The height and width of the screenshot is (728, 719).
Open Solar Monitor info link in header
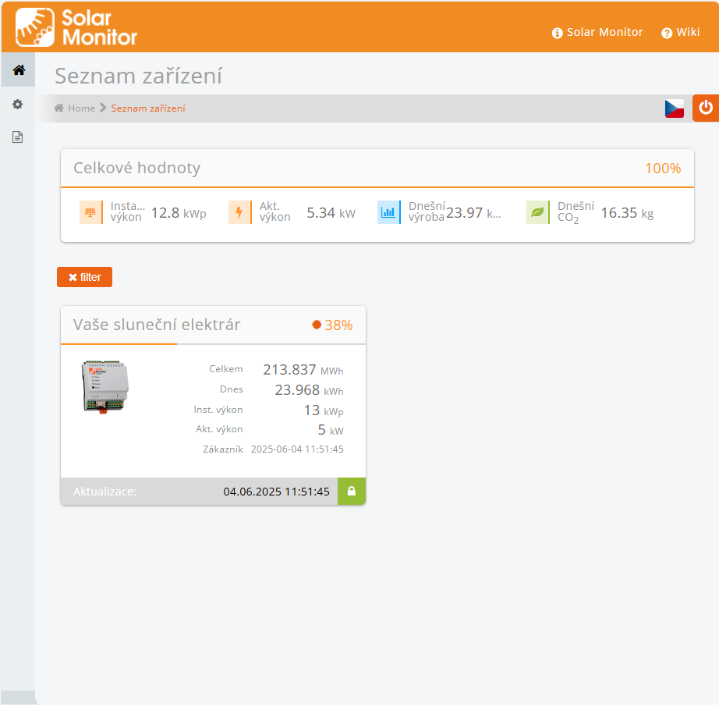tap(597, 33)
